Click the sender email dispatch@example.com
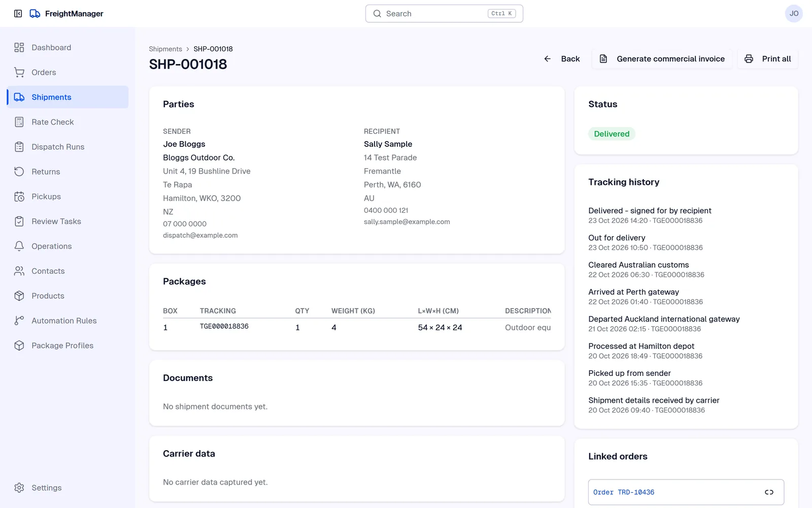The height and width of the screenshot is (508, 812). (x=200, y=235)
